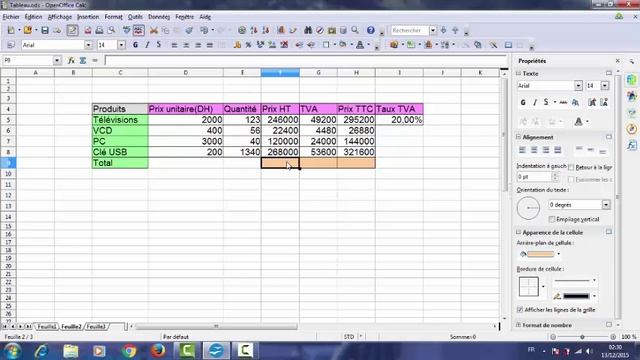Open Internet Explorer from taskbar

[x=41, y=351]
